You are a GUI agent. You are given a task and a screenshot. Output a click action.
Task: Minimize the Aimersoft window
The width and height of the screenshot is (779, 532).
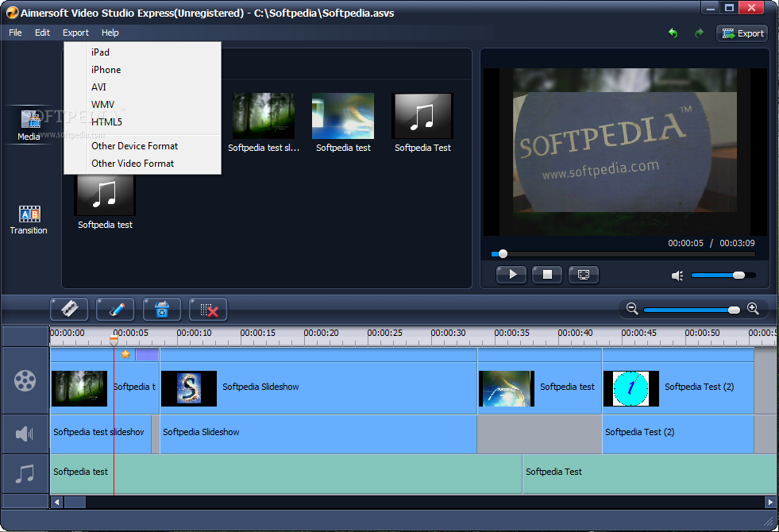coord(711,7)
